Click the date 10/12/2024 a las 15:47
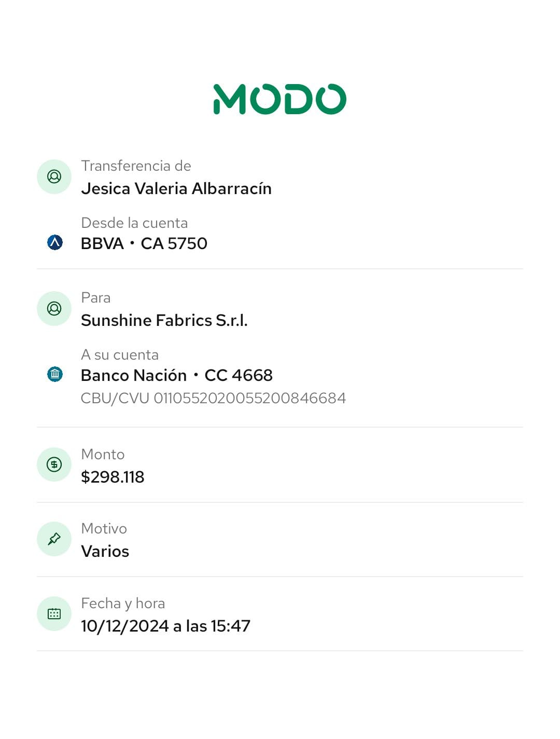Image resolution: width=560 pixels, height=739 pixels. pos(165,626)
